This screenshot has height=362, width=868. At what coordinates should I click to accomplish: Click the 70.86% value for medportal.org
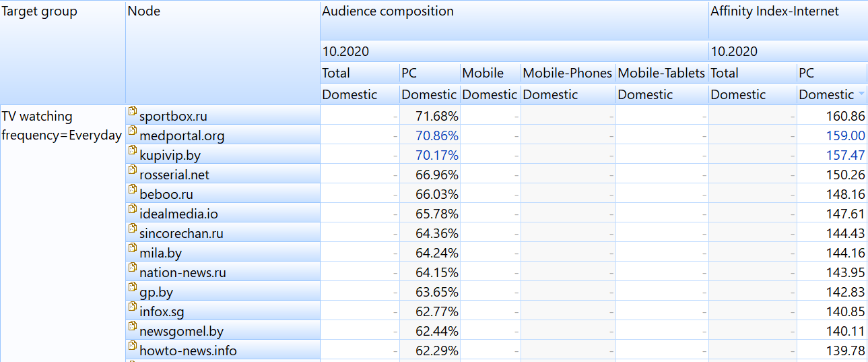pyautogui.click(x=437, y=136)
